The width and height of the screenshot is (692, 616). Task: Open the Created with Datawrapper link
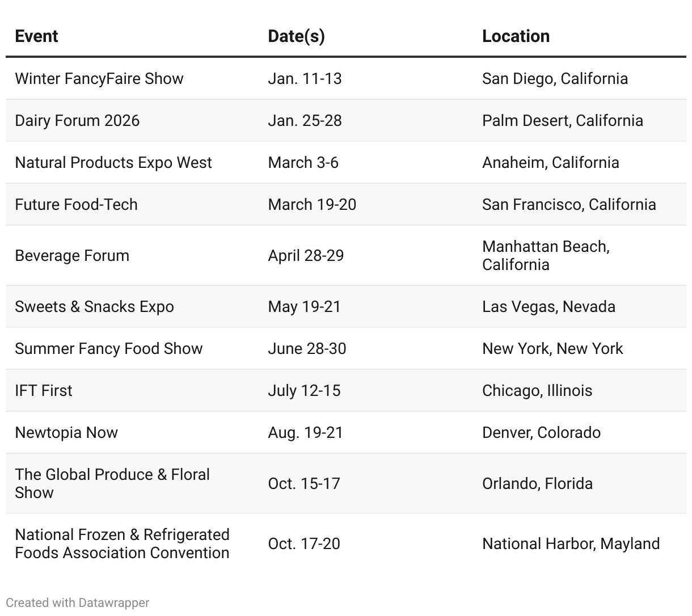[x=78, y=602]
